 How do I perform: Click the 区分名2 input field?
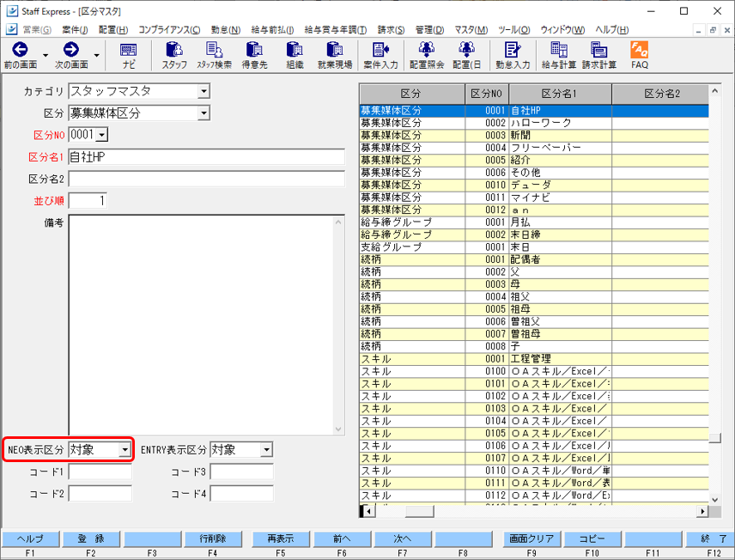pyautogui.click(x=207, y=179)
